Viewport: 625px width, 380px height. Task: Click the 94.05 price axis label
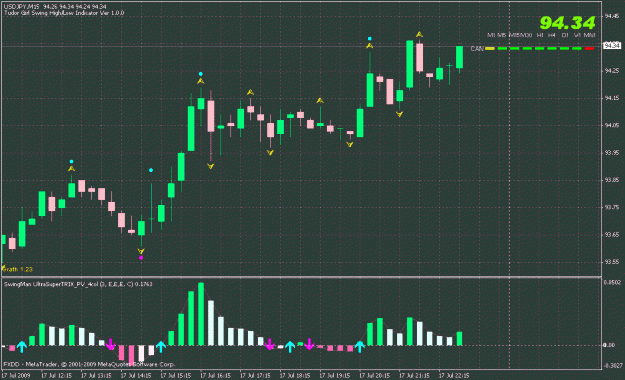pos(611,125)
